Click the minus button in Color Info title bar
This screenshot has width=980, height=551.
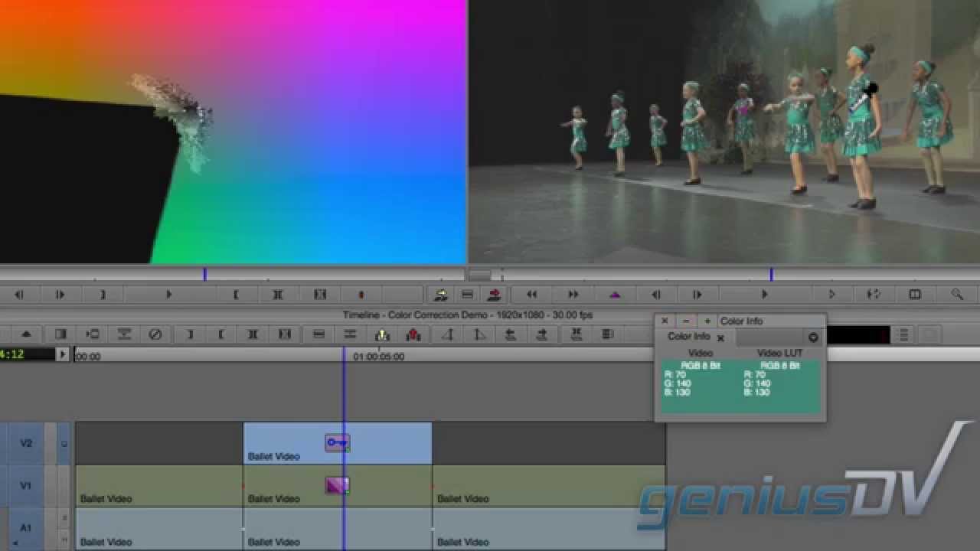click(686, 321)
